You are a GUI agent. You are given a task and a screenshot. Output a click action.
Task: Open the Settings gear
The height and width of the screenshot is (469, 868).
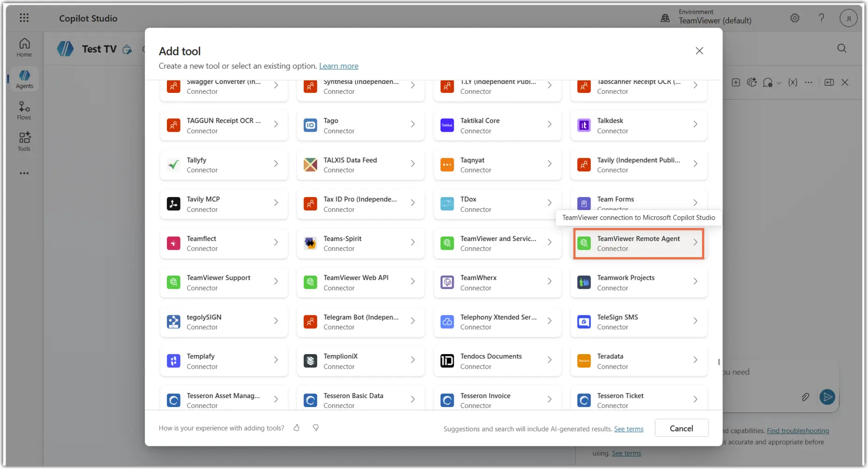(795, 18)
